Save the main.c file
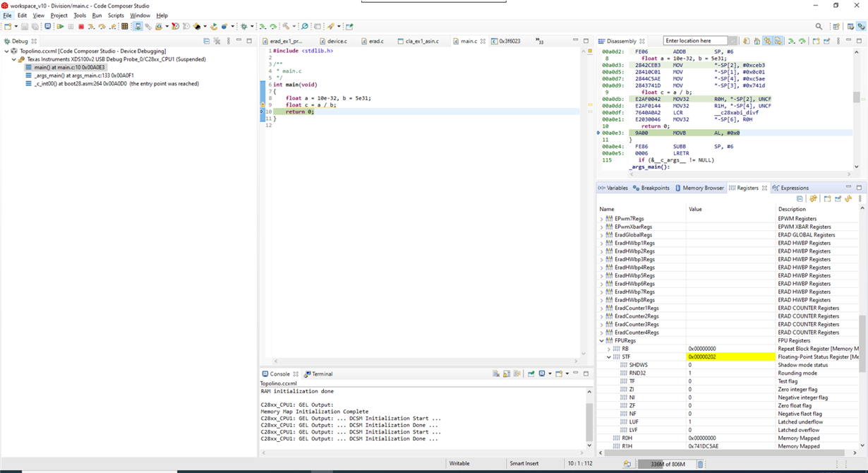Viewport: 868px width, 473px height. tap(23, 26)
